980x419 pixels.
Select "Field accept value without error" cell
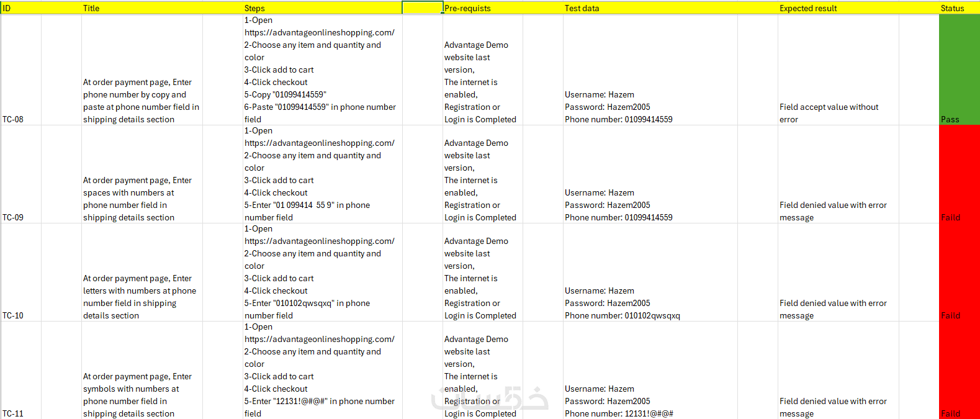(838, 70)
